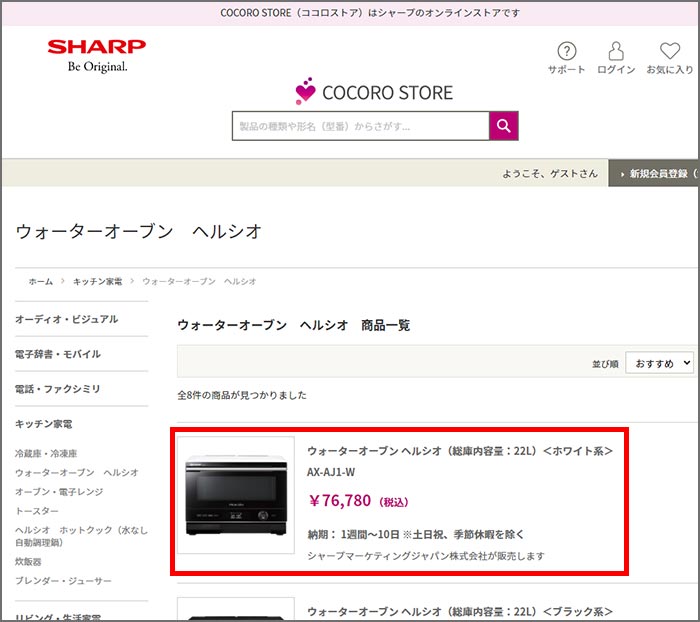Image resolution: width=700 pixels, height=622 pixels.
Task: Open the ホワイト系 Healsio product title link
Action: pos(460,451)
